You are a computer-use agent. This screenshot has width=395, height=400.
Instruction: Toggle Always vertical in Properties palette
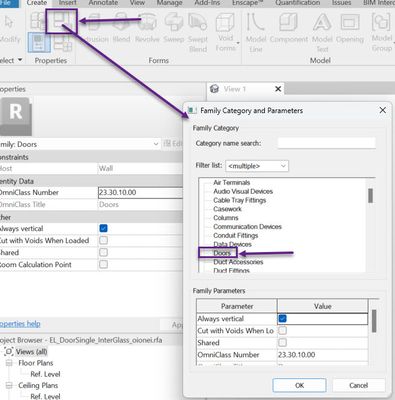click(x=103, y=228)
